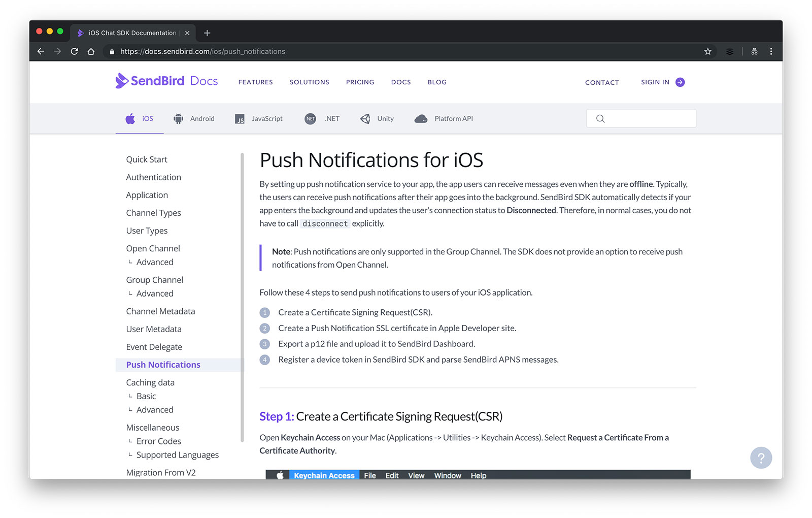Screen dimensions: 812x518
Task: Open Basic under Caching data
Action: (146, 396)
